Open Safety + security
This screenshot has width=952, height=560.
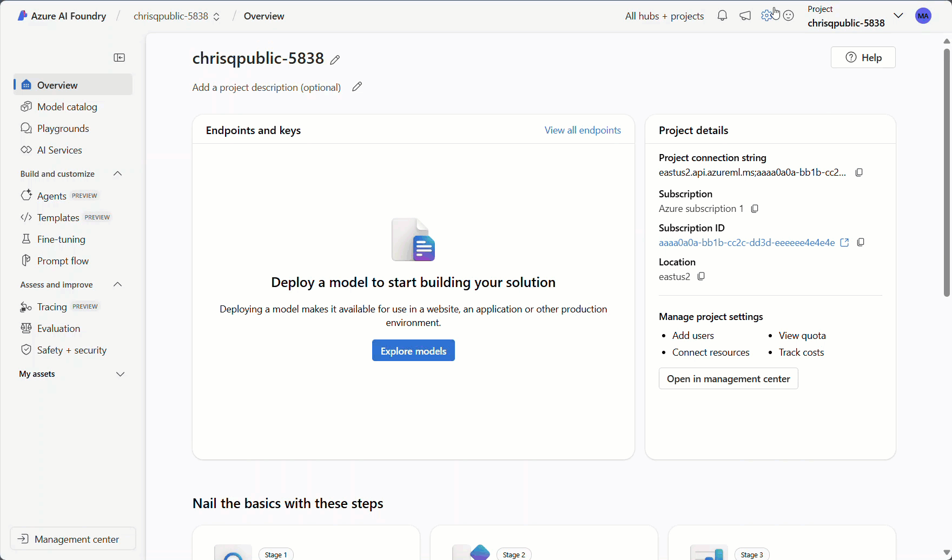(73, 350)
